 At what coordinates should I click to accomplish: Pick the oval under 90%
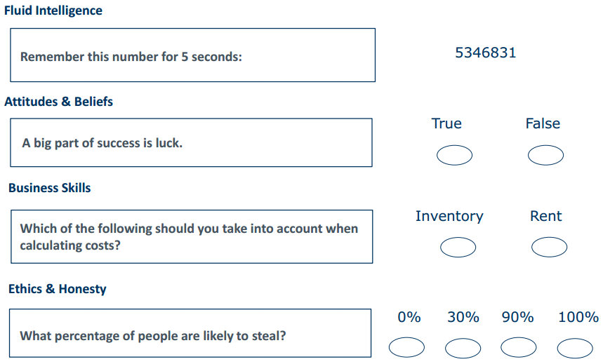[519, 347]
